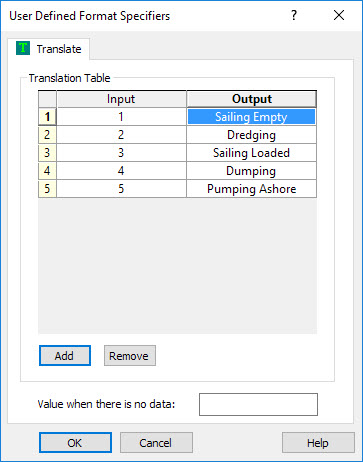Select the Sailing Loaded output cell

251,153
